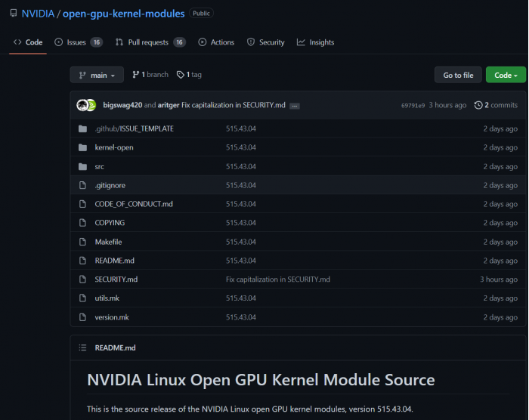Open the green Code dropdown button
This screenshot has height=420, width=529.
[x=506, y=75]
